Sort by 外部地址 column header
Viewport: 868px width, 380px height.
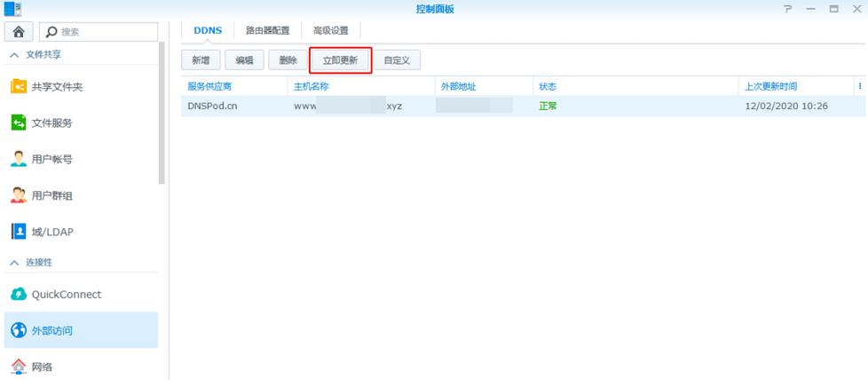click(484, 86)
